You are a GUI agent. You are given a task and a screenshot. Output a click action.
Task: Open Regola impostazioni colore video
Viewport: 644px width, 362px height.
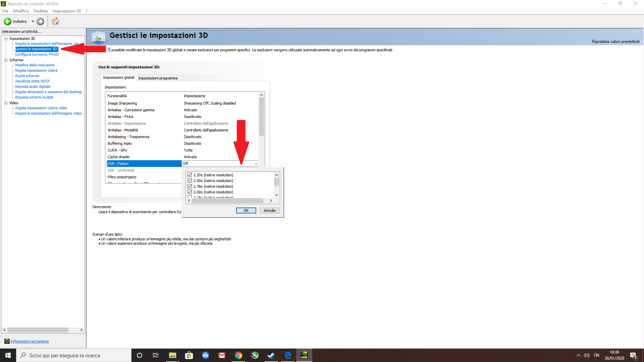pyautogui.click(x=41, y=108)
